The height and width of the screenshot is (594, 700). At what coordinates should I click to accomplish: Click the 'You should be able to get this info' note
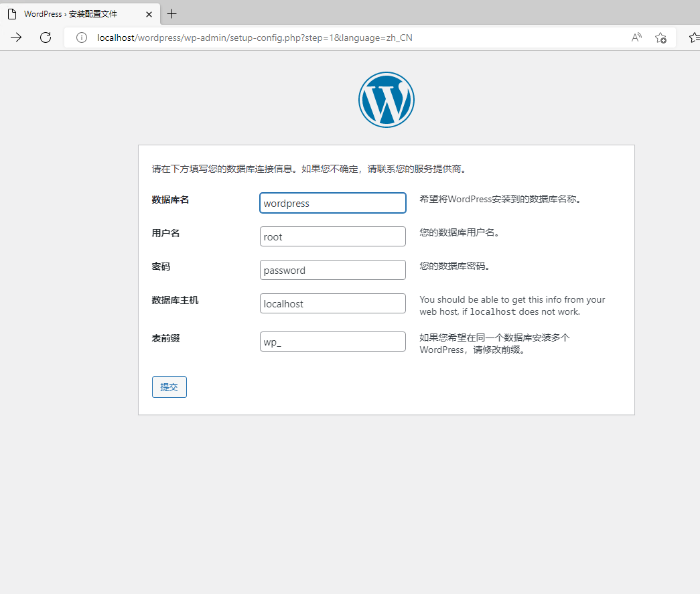512,305
